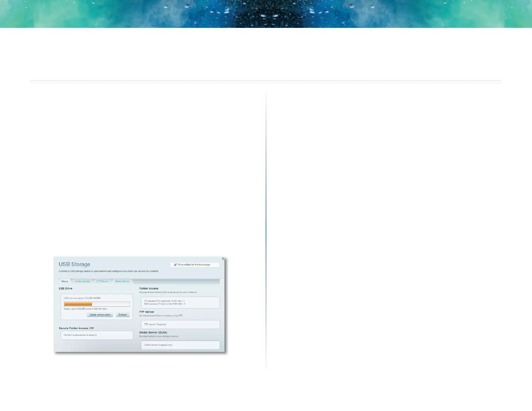
Task: Click the USB Storage title heading
Action: tap(75, 264)
